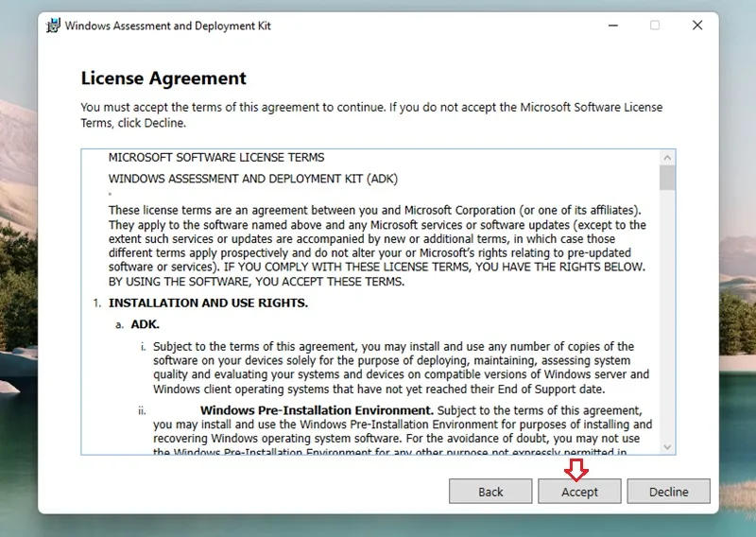This screenshot has width=756, height=537.
Task: Click the Accept button
Action: click(579, 492)
